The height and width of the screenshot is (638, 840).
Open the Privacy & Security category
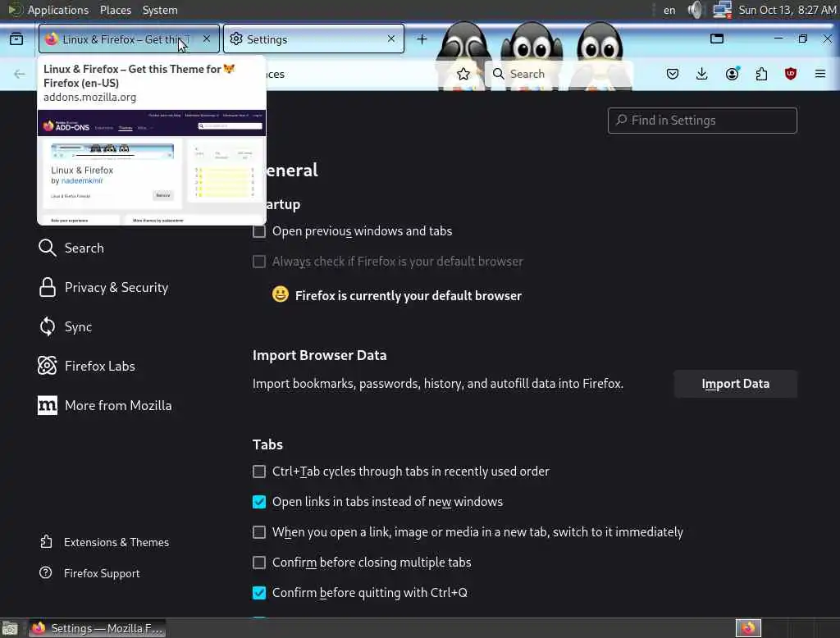pos(103,288)
